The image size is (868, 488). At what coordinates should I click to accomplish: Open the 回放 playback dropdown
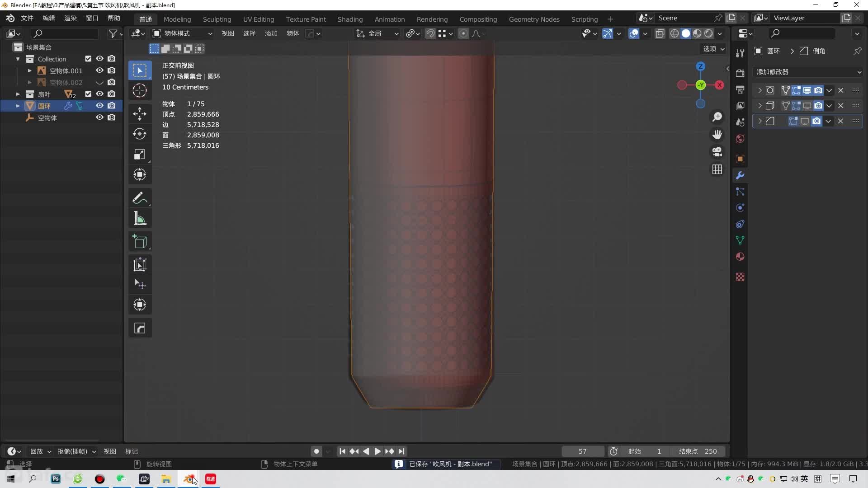pos(41,451)
